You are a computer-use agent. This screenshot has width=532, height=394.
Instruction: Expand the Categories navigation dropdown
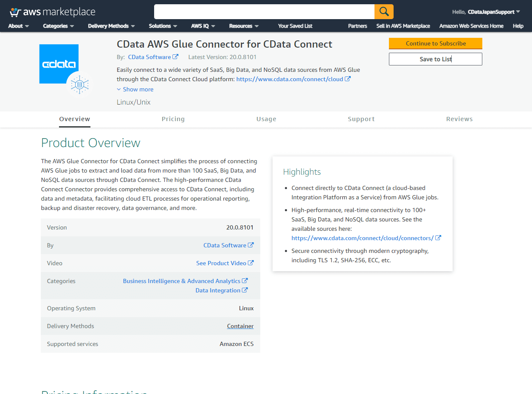[58, 26]
